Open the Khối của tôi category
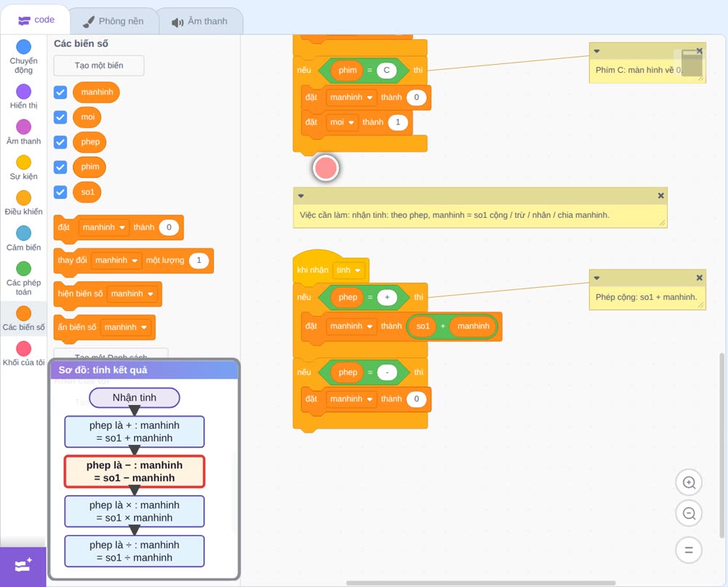728x587 pixels. pyautogui.click(x=23, y=354)
